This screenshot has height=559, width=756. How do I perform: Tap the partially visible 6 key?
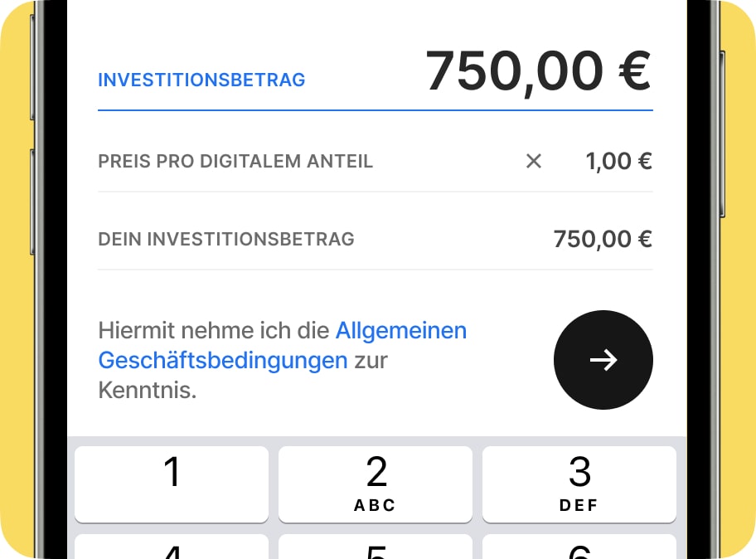click(x=579, y=547)
